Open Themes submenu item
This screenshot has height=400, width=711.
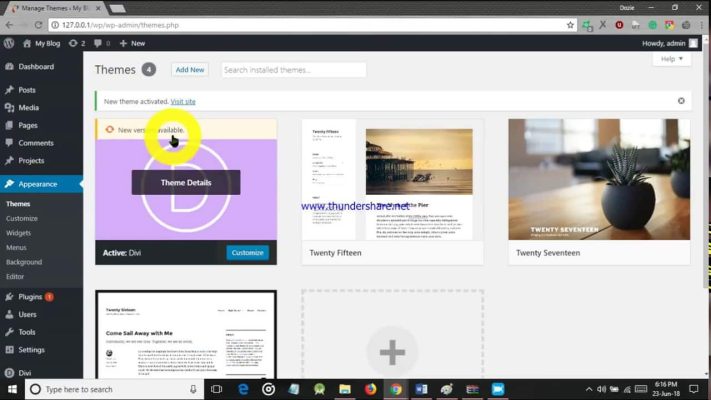[18, 204]
